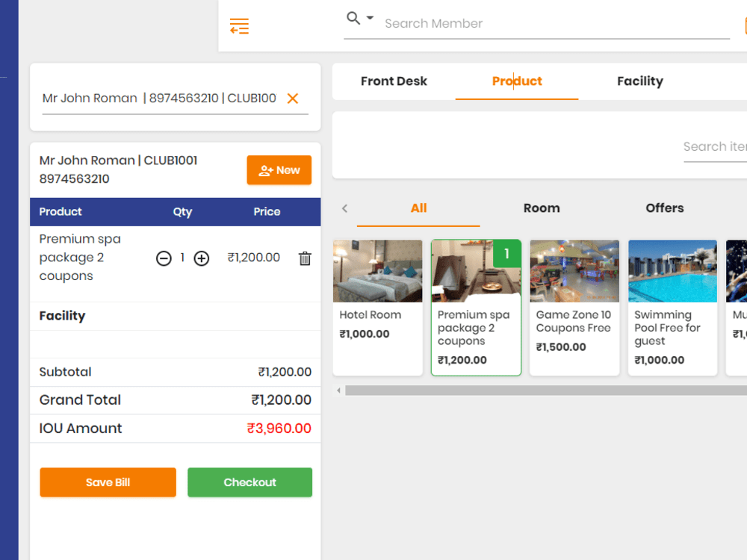Click the green Checkout button
The height and width of the screenshot is (560, 747).
[x=249, y=482]
